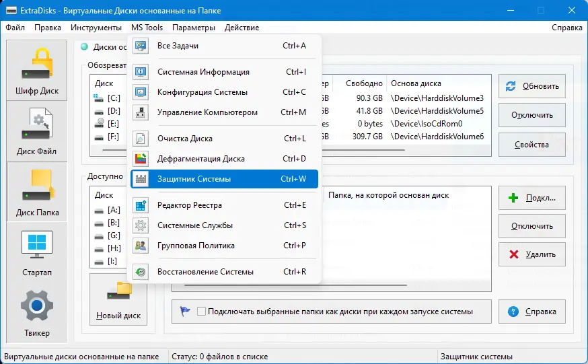Viewport: 588px width, 364px height.
Task: Click the 90.3 GB free space value
Action: (369, 98)
